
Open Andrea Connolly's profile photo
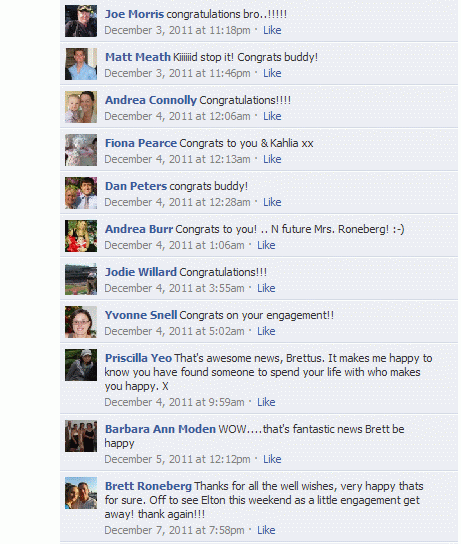pos(81,107)
